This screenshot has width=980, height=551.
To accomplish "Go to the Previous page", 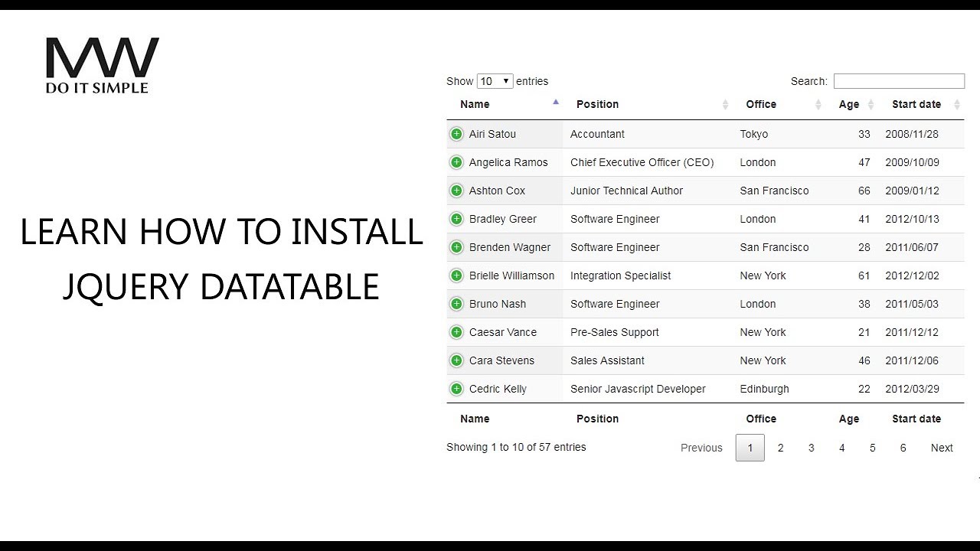I will [701, 448].
